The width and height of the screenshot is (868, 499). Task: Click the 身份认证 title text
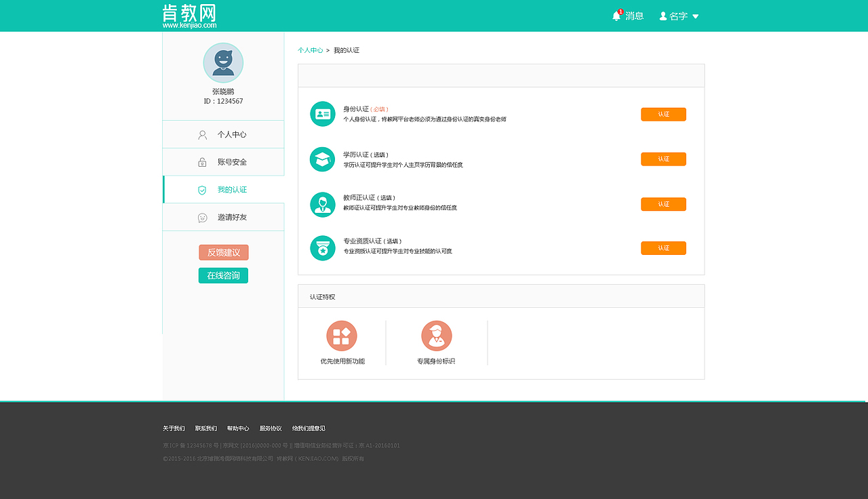click(356, 109)
